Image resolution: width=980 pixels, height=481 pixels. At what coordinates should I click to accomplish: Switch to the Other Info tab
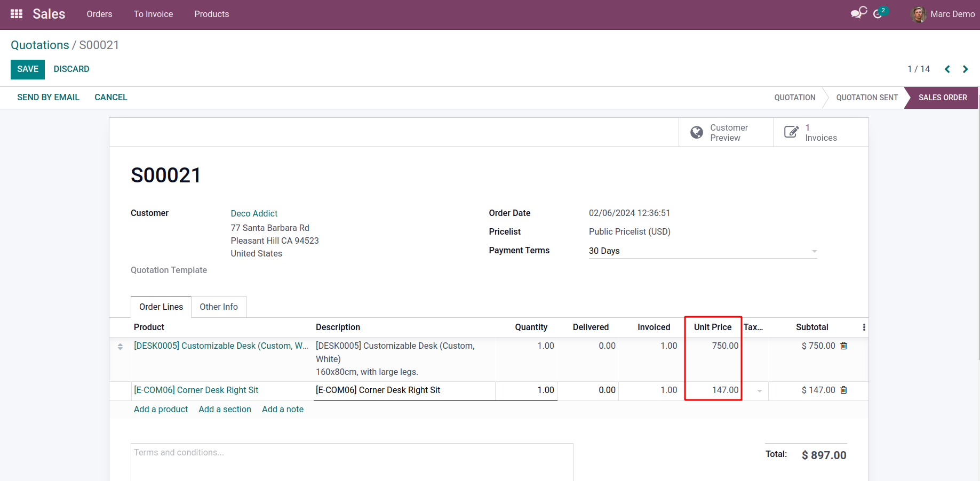click(219, 307)
